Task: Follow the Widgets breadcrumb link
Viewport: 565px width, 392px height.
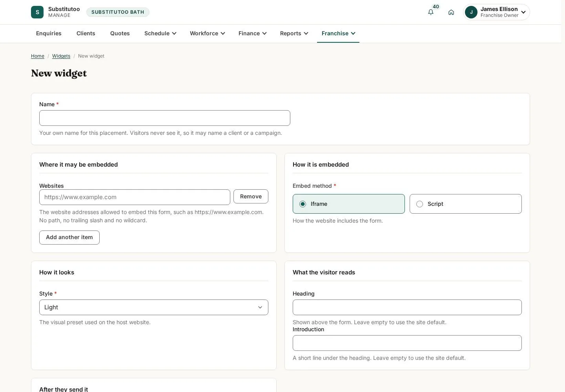Action: tap(61, 56)
